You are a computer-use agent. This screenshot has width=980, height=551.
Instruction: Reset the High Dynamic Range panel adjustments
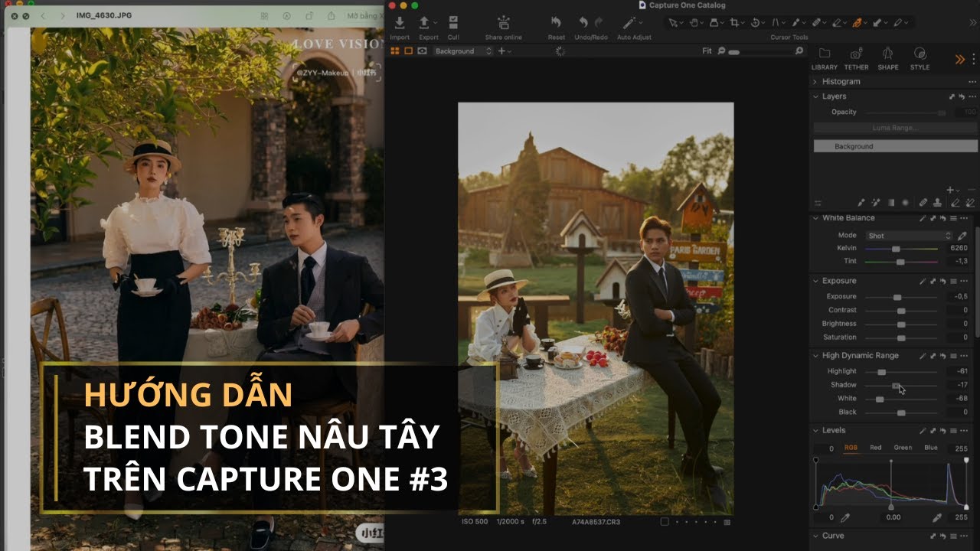tap(942, 356)
